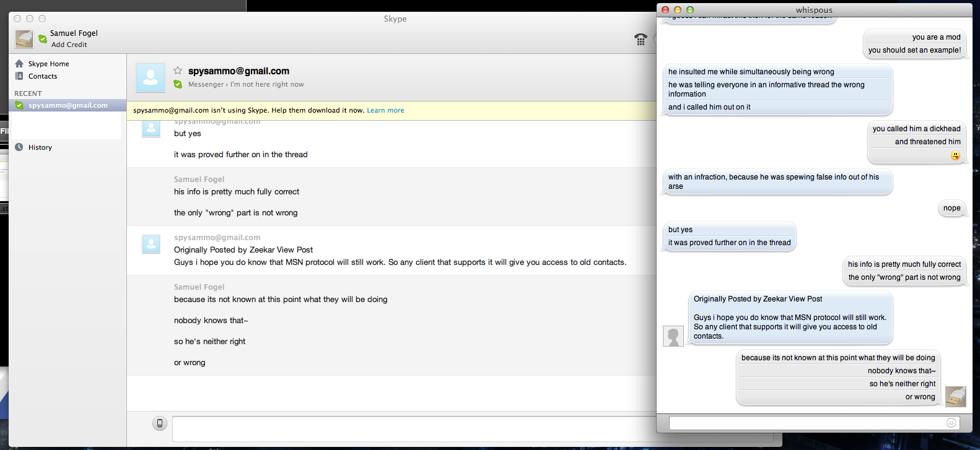Click the large contact avatar in conversation header
The width and height of the screenshot is (980, 450).
[x=151, y=77]
